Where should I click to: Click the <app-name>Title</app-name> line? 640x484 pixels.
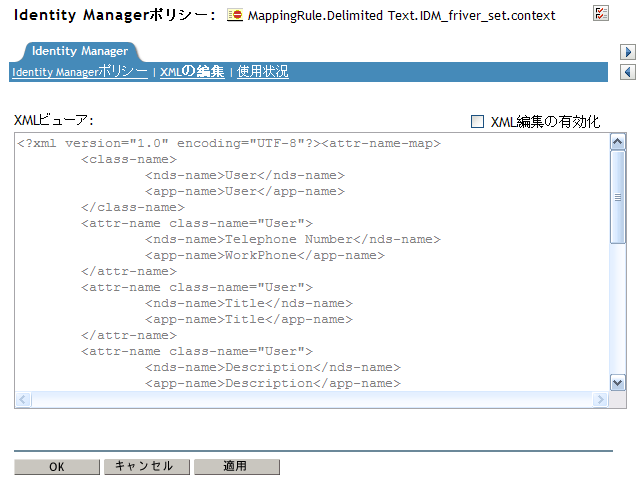[249, 320]
